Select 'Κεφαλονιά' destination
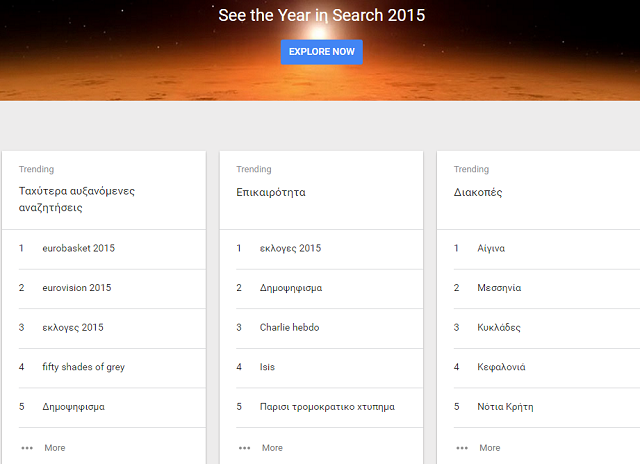This screenshot has height=464, width=640. (501, 367)
